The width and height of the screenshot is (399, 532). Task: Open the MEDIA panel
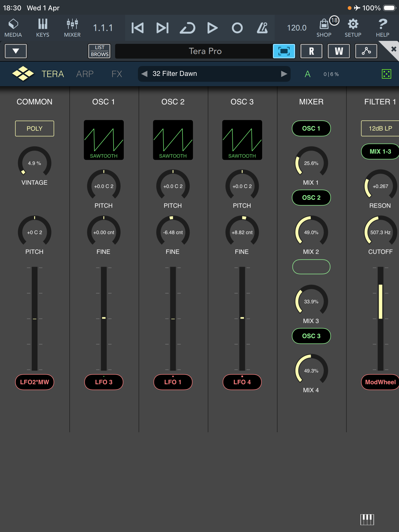click(x=13, y=28)
